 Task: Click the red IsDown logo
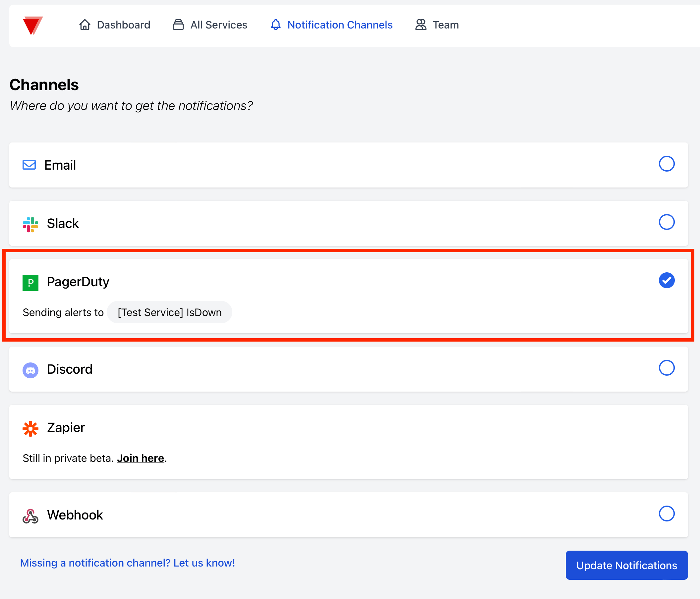[x=33, y=25]
